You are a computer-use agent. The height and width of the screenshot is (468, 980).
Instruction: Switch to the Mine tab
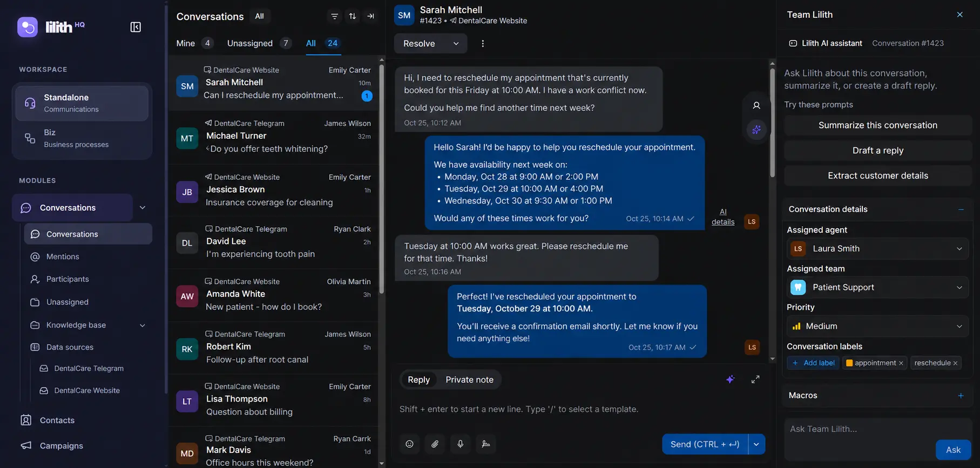coord(194,43)
